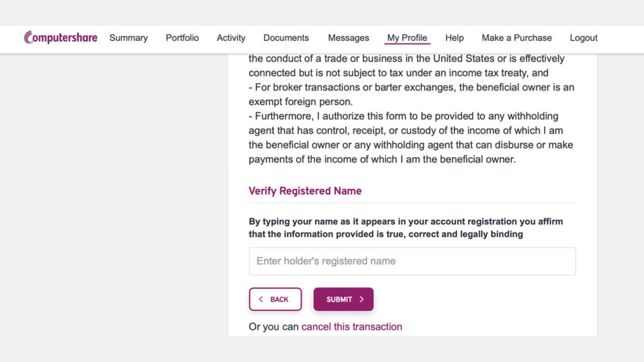Focus the holder's registered name field
This screenshot has height=362, width=644.
click(x=413, y=261)
